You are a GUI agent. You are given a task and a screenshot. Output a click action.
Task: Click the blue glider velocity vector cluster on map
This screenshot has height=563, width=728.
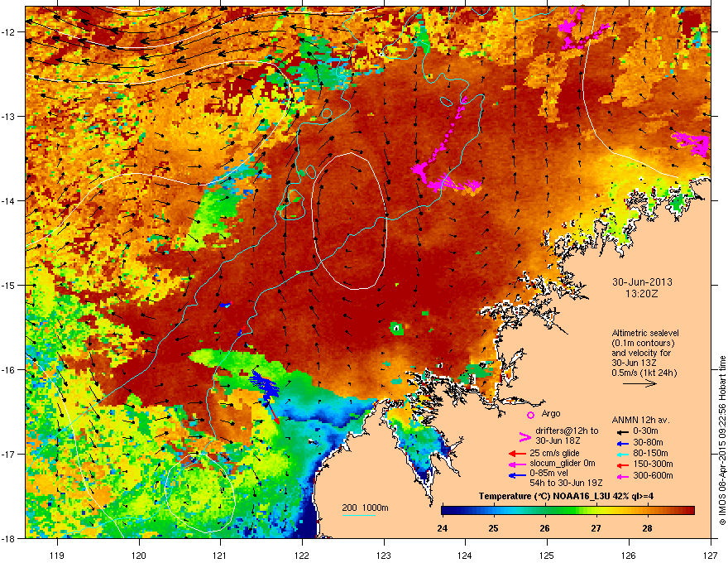click(x=264, y=384)
